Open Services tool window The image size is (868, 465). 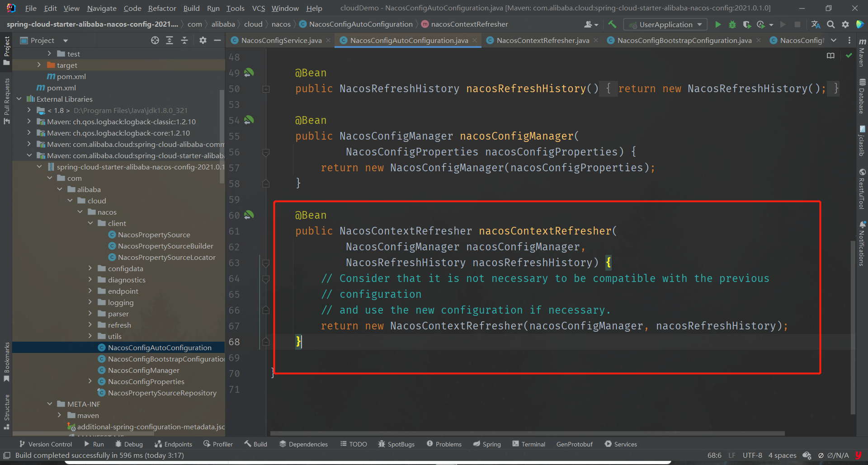pos(621,444)
